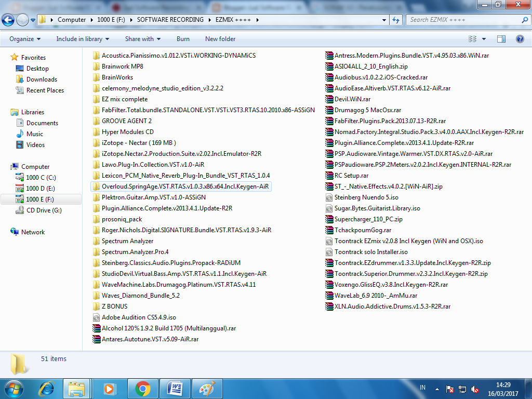Screen dimensions: 532x399
Task: Select Steinberg Nuendo 5.iso disc icon
Action: (329, 197)
